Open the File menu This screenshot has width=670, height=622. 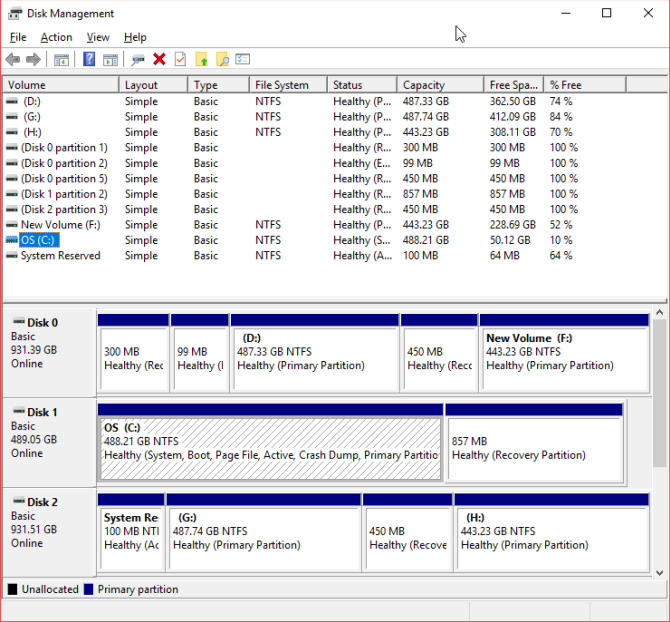point(18,37)
